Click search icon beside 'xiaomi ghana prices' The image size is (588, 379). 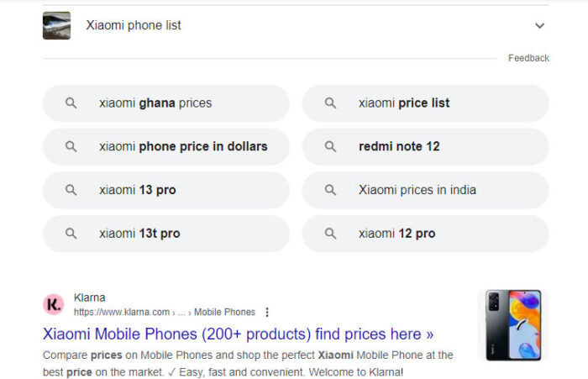point(71,103)
